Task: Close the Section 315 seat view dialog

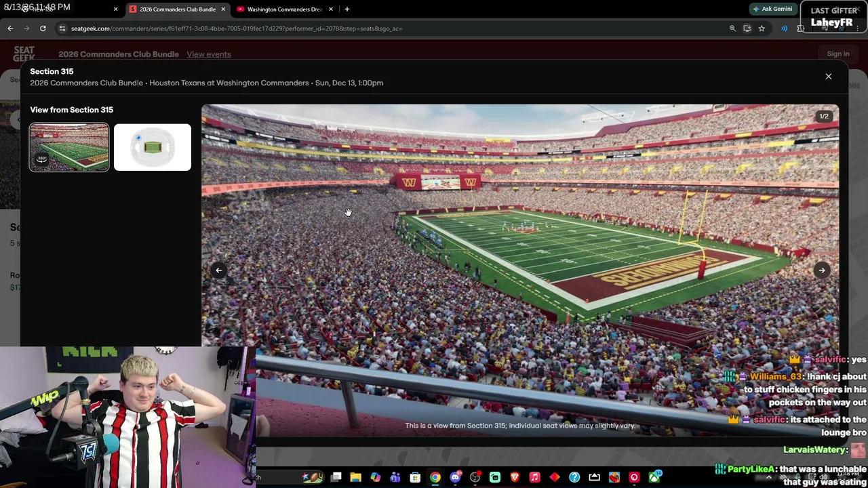Action: click(828, 77)
